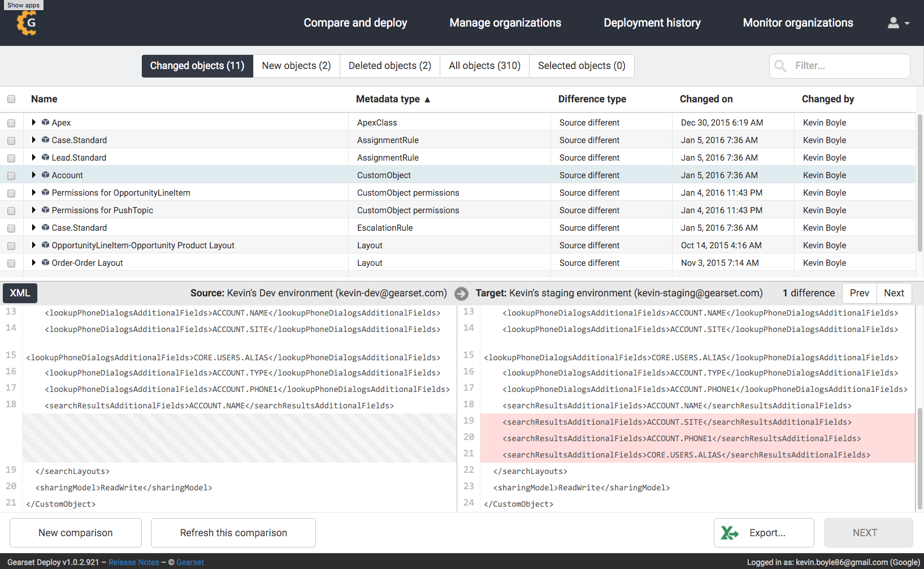
Task: Click the XML diff pane scrollbar
Action: (919, 458)
